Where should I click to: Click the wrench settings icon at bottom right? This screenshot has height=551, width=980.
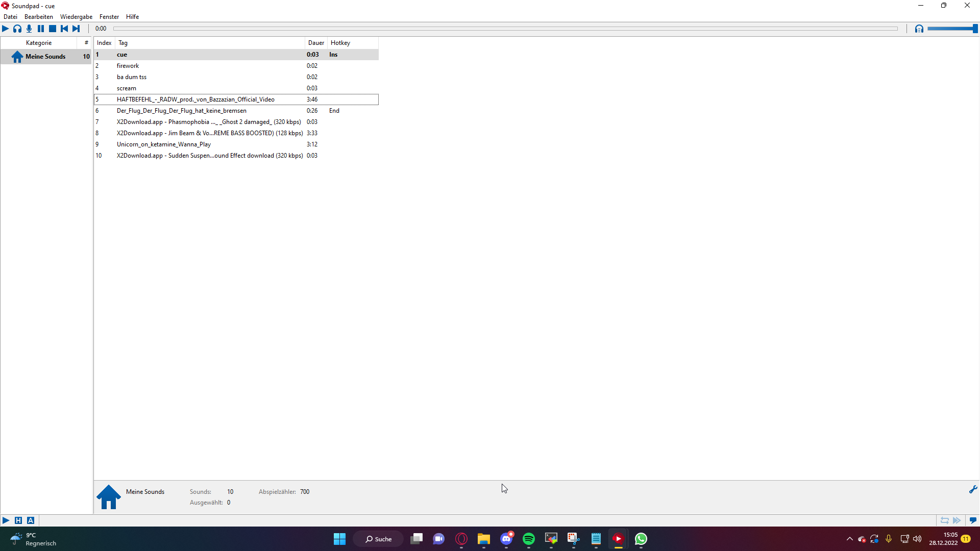(973, 489)
